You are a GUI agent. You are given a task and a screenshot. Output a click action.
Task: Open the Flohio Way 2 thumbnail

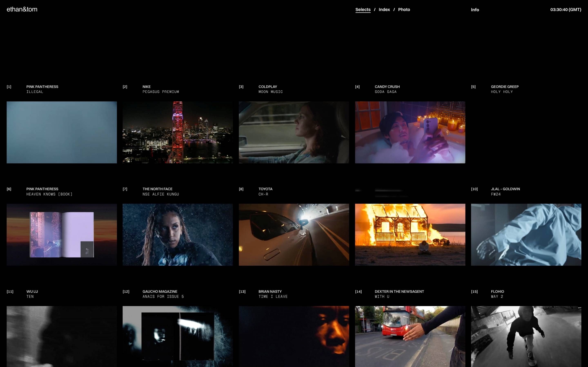click(x=526, y=336)
